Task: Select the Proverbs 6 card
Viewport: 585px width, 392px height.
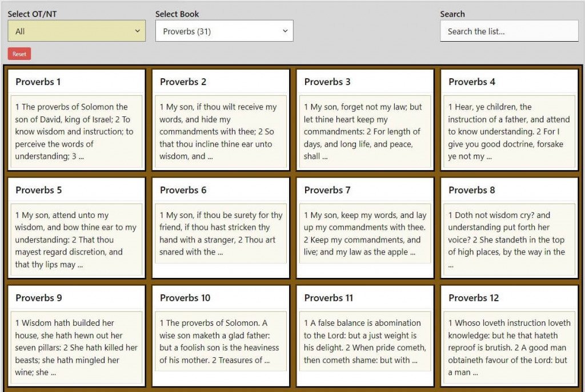Action: pos(221,228)
